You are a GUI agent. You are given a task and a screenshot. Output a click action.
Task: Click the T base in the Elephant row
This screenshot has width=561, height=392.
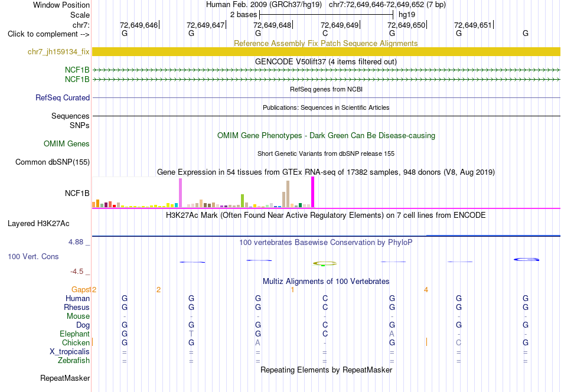191,334
